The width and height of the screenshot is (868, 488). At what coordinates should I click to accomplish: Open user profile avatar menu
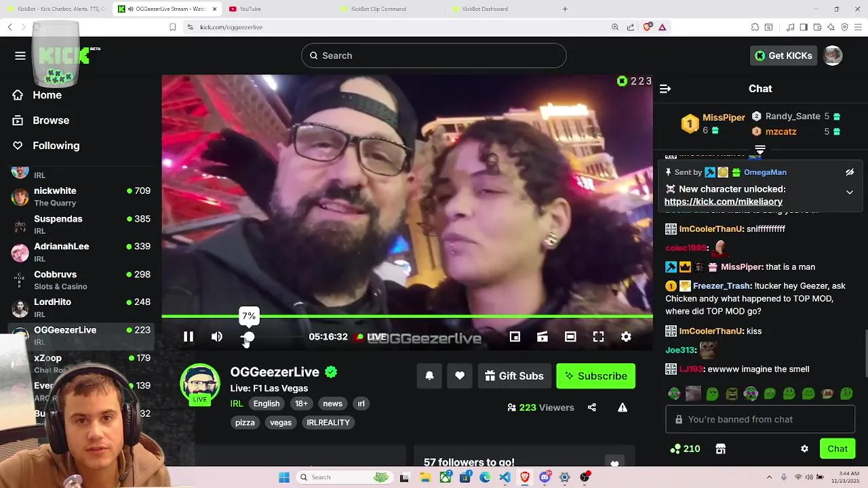coord(833,56)
